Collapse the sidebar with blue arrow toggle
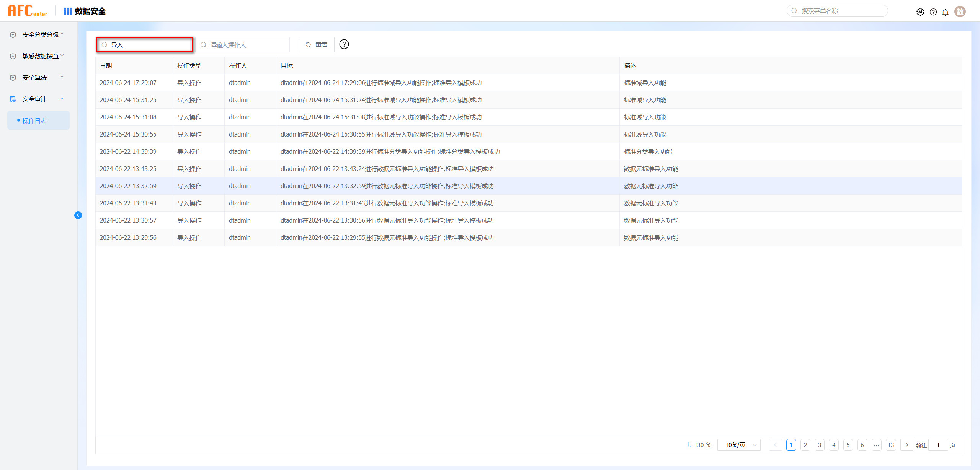The height and width of the screenshot is (470, 980). click(x=78, y=215)
